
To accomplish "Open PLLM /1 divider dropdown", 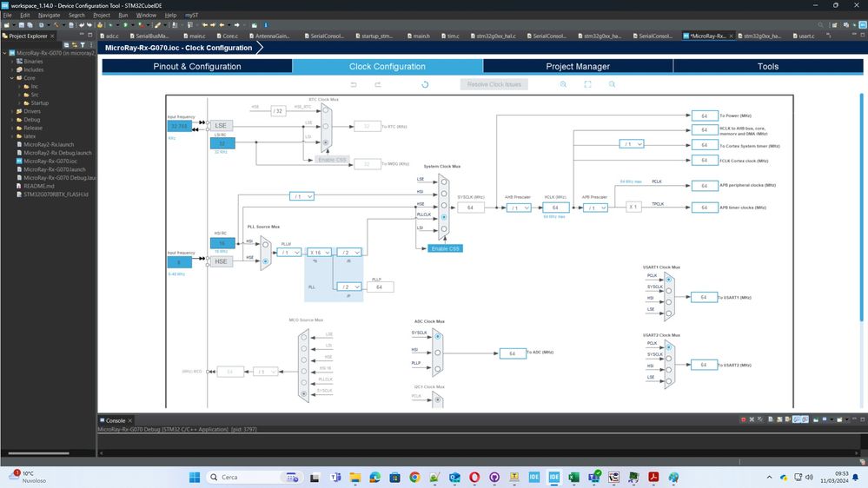I will coord(289,253).
